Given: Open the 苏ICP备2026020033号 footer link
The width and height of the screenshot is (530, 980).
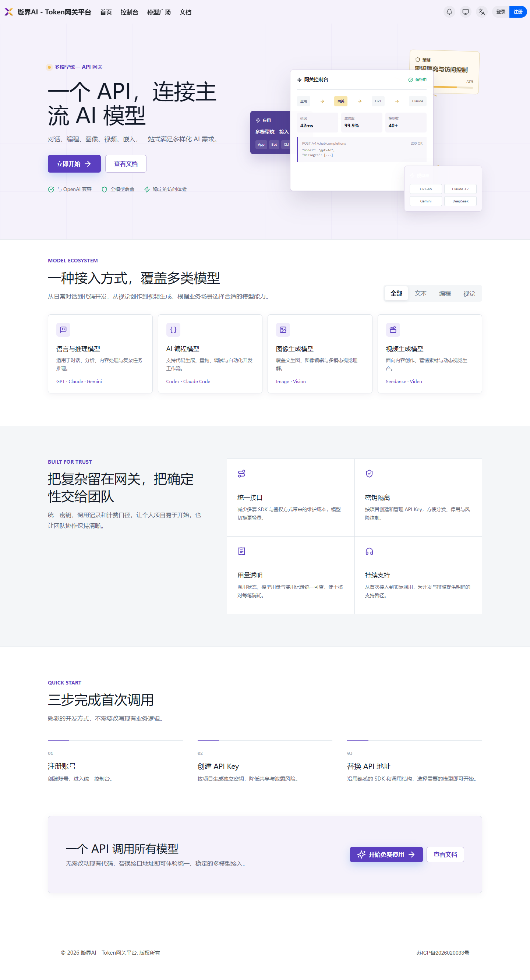Looking at the screenshot, I should 442,953.
